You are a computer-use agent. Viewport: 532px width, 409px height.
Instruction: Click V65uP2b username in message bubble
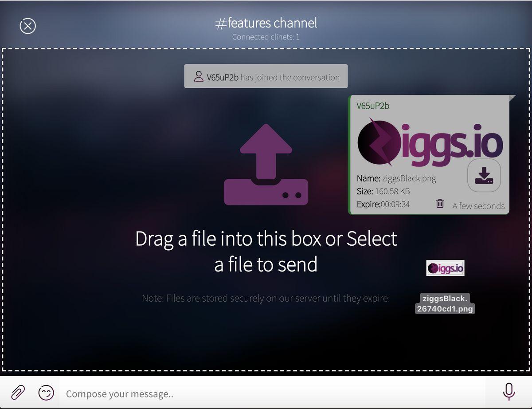373,106
